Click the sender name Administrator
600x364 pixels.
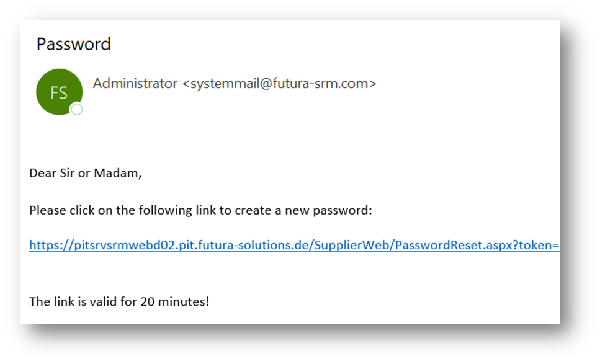[135, 83]
